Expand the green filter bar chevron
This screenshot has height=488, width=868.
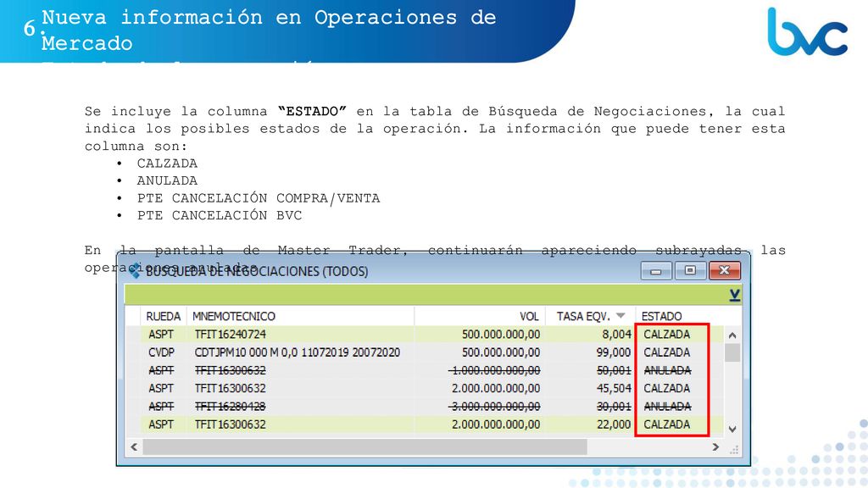coord(735,295)
